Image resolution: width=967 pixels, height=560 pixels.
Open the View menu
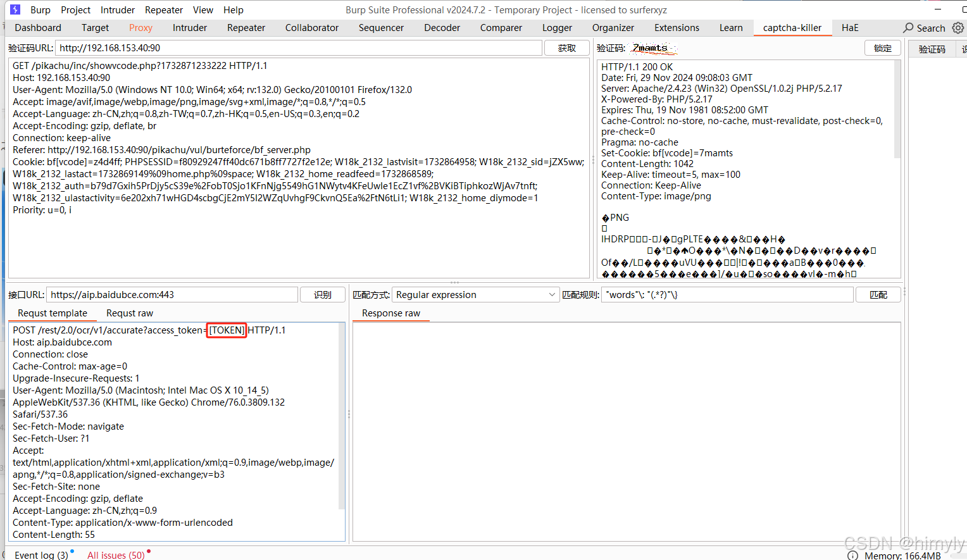[203, 10]
